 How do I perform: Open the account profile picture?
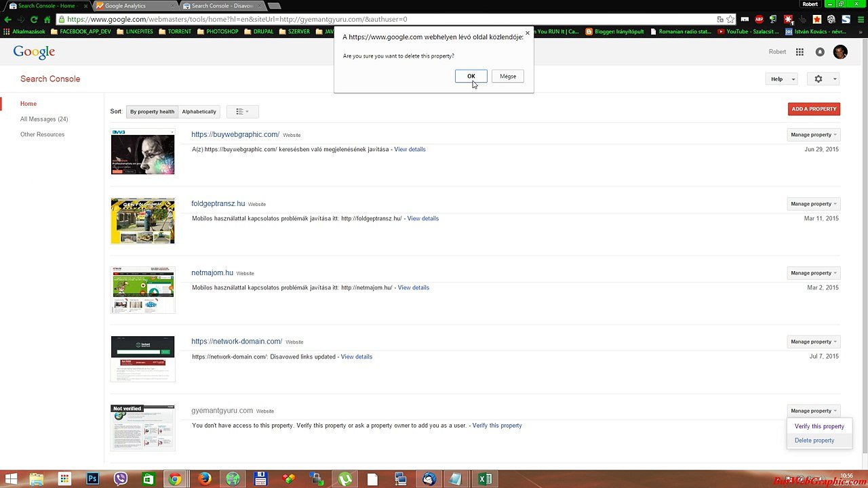(x=840, y=52)
